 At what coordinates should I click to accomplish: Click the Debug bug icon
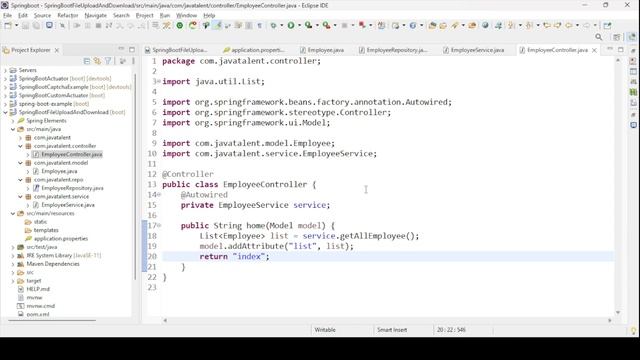[x=273, y=25]
